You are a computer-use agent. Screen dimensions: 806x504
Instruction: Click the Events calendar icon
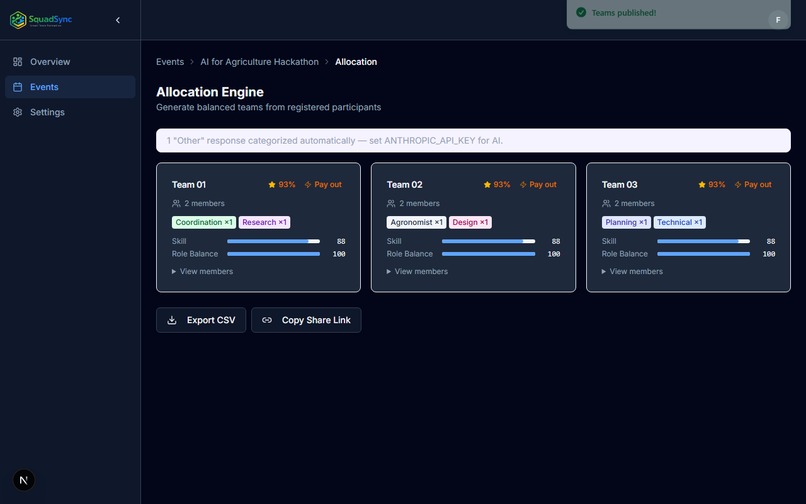pos(17,87)
